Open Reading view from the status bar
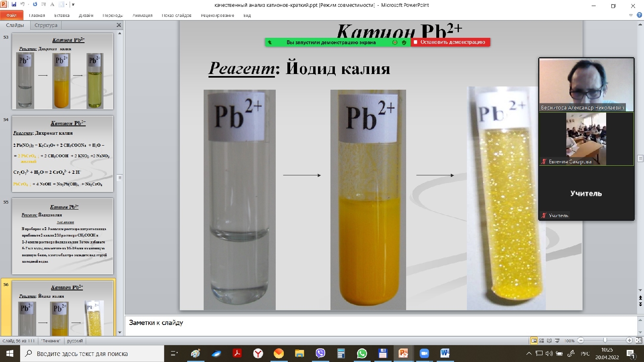Viewport: 644px width, 362px height. click(x=550, y=340)
